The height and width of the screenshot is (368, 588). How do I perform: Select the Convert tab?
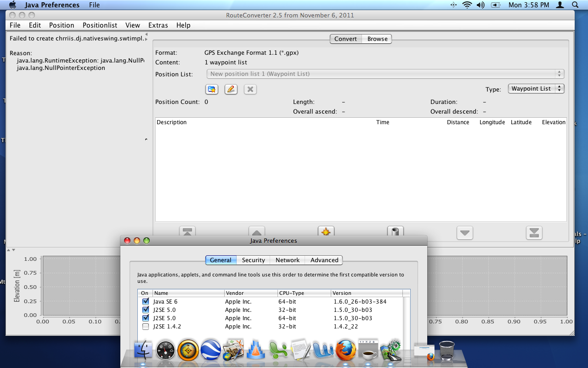click(x=346, y=39)
